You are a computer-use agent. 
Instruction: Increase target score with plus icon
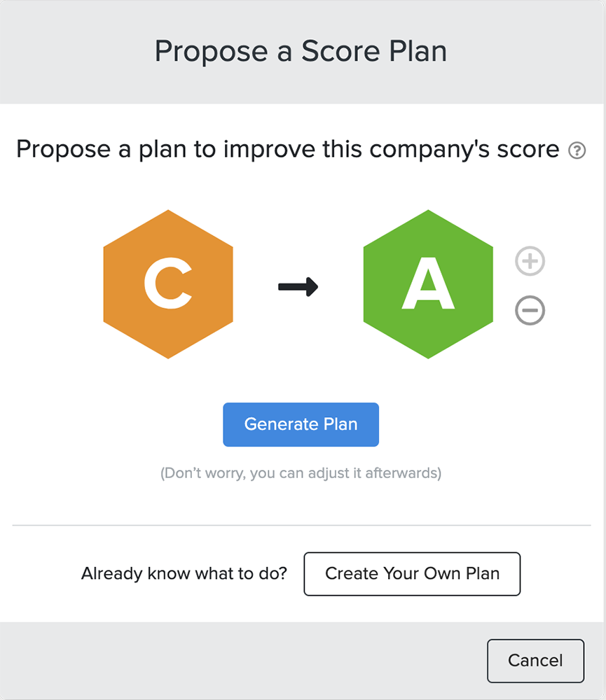pos(530,261)
